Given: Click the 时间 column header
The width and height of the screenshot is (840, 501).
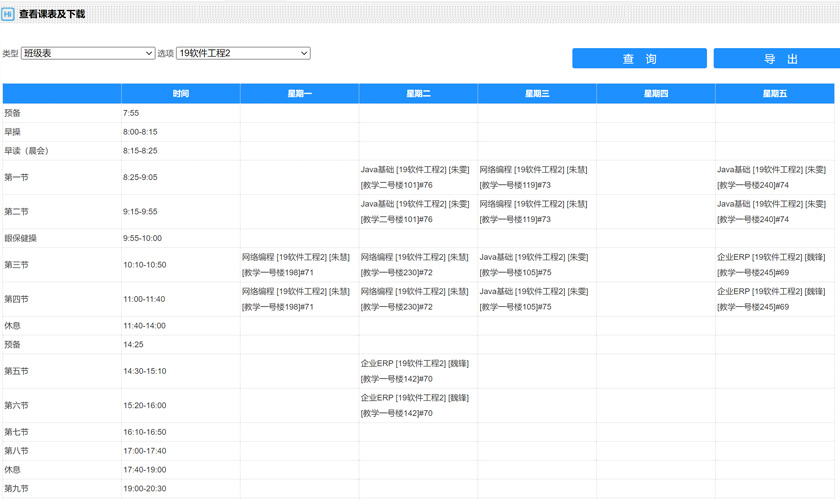Looking at the screenshot, I should point(181,93).
